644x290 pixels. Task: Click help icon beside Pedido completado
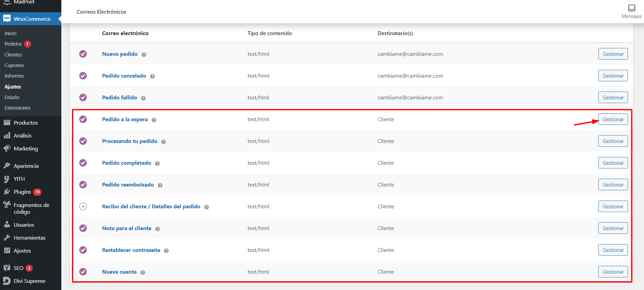[157, 163]
